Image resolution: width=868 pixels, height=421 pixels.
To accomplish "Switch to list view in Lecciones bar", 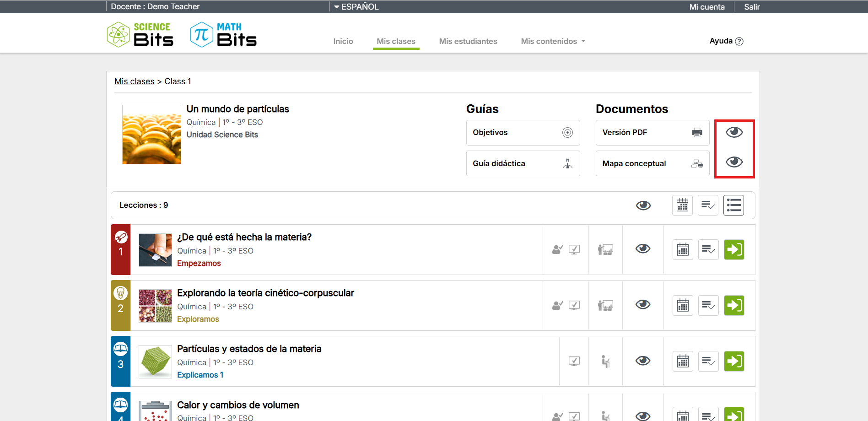I will click(x=733, y=205).
